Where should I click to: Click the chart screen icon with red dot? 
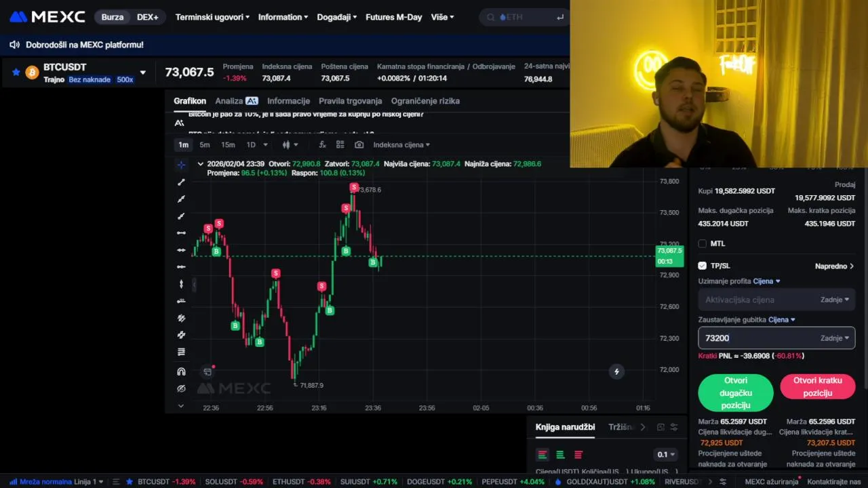click(208, 371)
